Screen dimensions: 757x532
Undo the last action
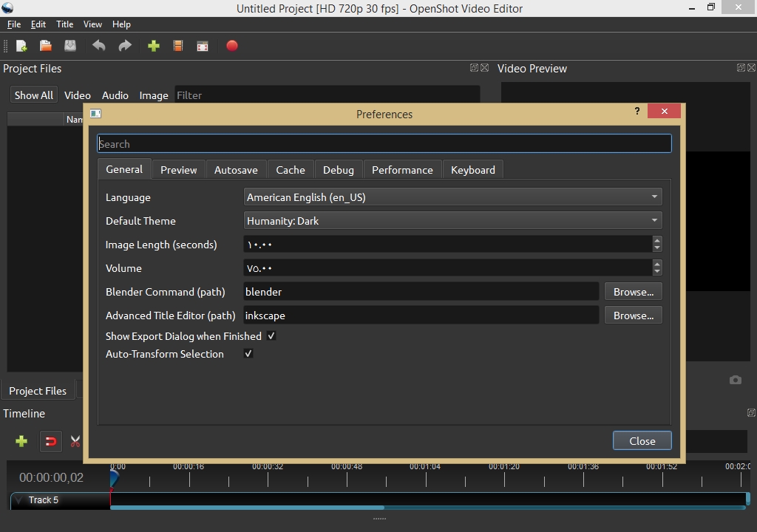click(x=98, y=45)
